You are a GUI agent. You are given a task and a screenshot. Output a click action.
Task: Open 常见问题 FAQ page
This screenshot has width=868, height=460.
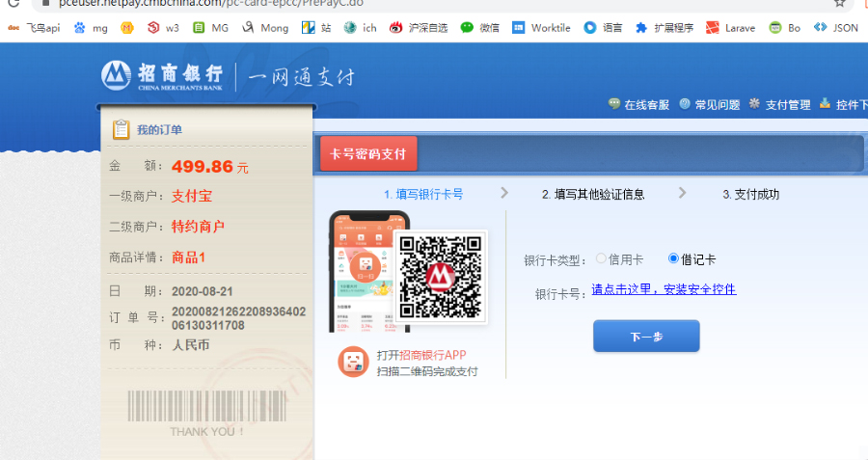(x=709, y=105)
